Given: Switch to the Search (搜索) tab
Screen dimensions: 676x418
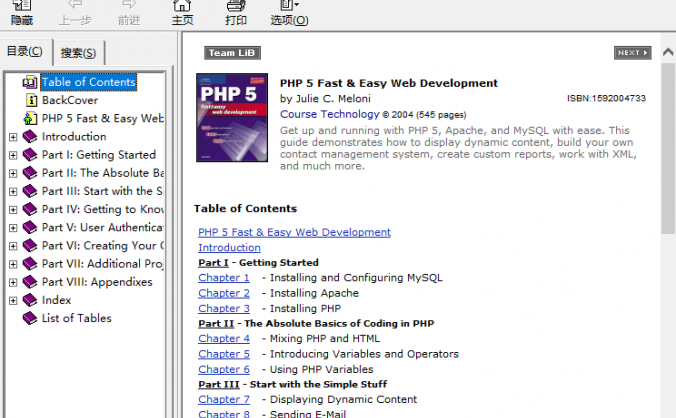Looking at the screenshot, I should pos(78,53).
